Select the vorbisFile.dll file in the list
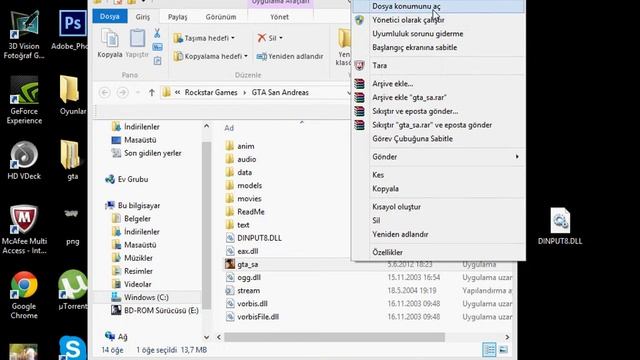640x360 pixels. point(252,317)
